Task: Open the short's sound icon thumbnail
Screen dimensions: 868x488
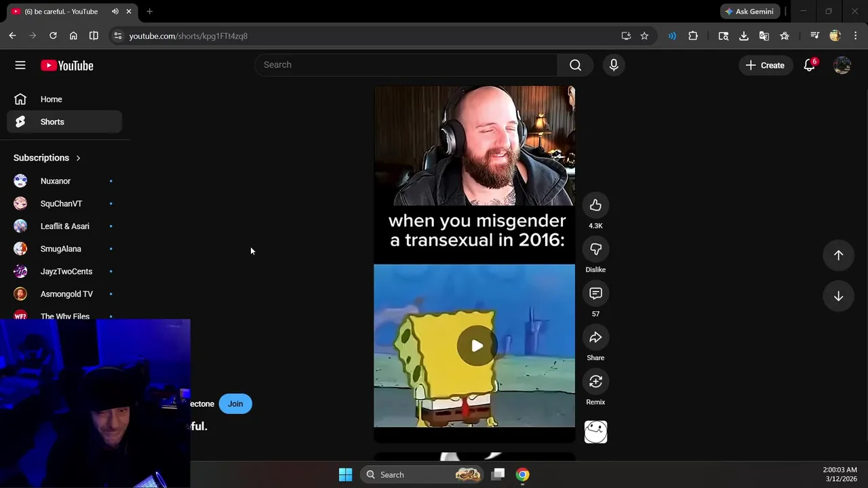Action: click(595, 432)
